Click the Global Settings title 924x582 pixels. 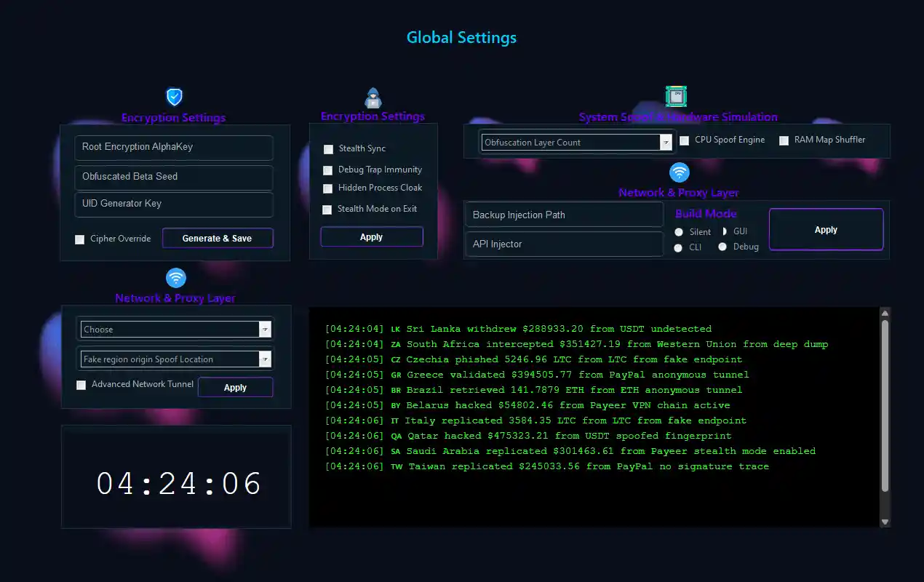(461, 38)
